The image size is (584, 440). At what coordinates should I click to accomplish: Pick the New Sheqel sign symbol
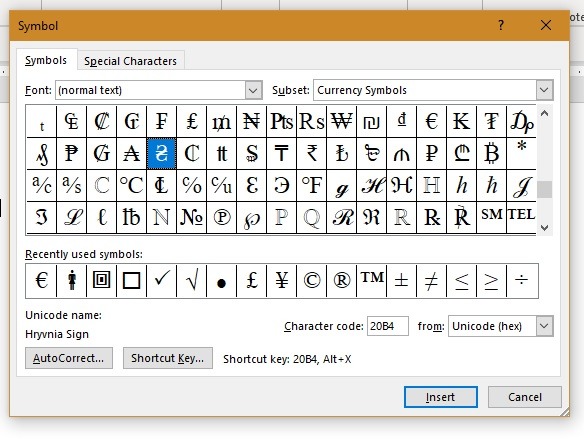point(371,121)
